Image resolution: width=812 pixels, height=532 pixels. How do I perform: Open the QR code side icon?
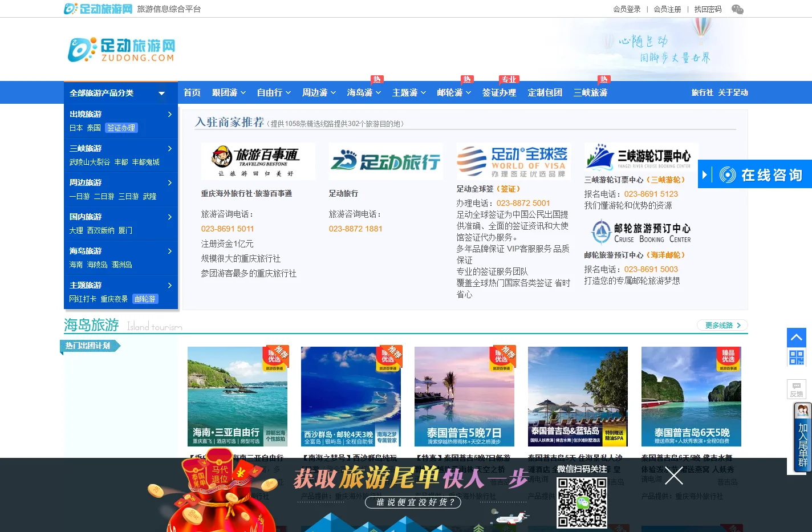pos(796,358)
